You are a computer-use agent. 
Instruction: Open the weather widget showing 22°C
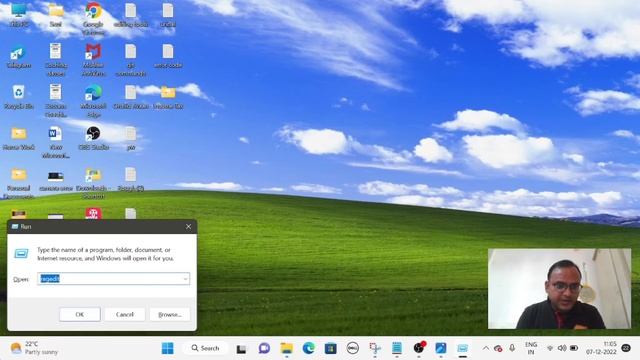(x=34, y=348)
